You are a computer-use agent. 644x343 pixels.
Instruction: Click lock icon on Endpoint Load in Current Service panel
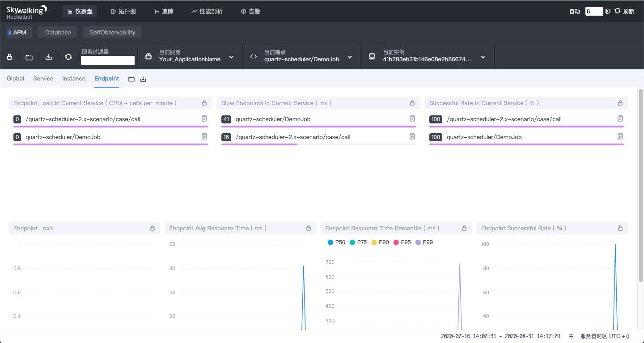coord(204,103)
